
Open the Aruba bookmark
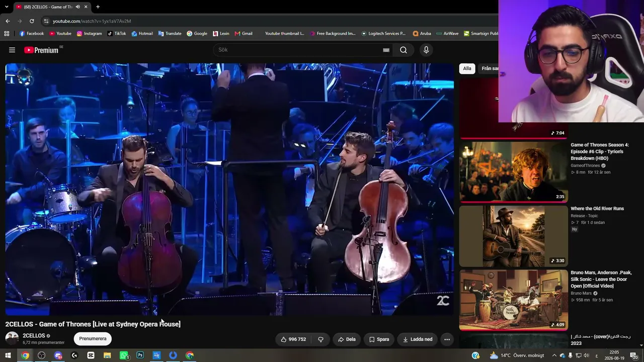tap(422, 34)
